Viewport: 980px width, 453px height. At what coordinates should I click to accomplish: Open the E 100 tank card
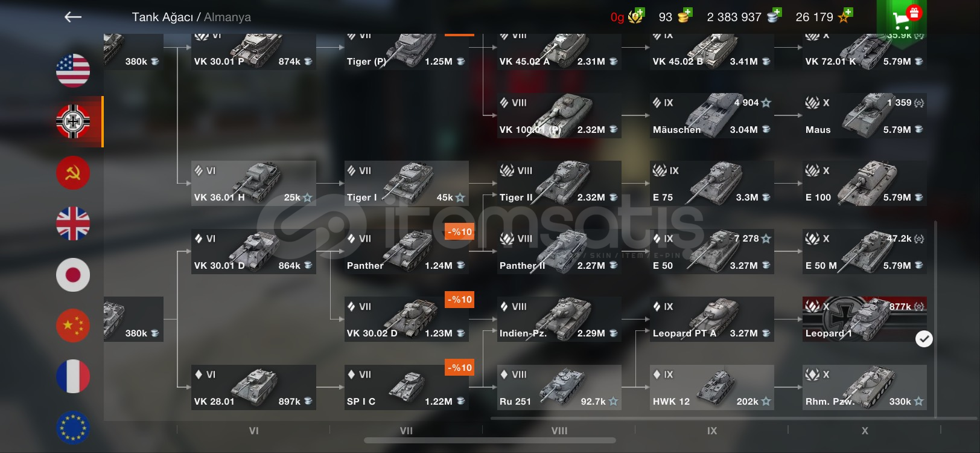point(865,183)
